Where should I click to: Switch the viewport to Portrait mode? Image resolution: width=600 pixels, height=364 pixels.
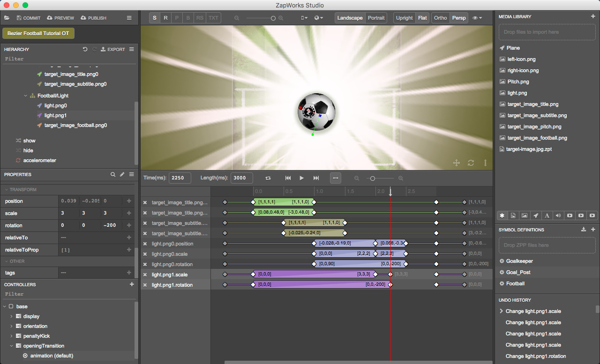[x=376, y=17]
